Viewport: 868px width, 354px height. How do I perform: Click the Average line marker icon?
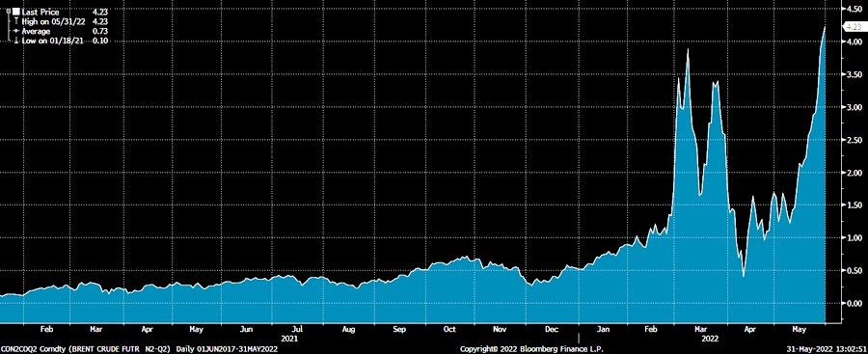pyautogui.click(x=16, y=31)
